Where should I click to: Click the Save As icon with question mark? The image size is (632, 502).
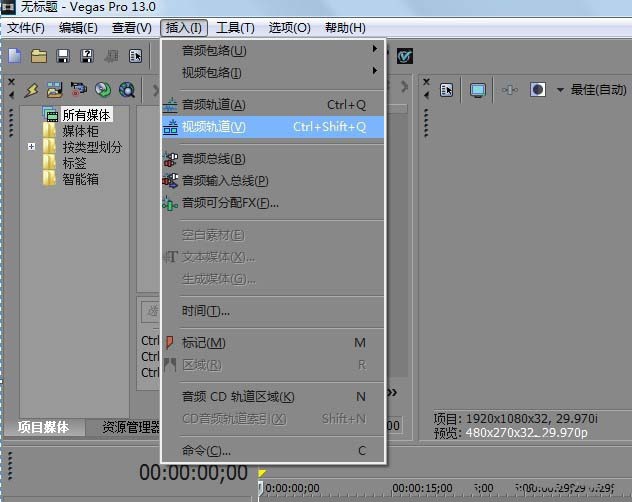coord(87,56)
